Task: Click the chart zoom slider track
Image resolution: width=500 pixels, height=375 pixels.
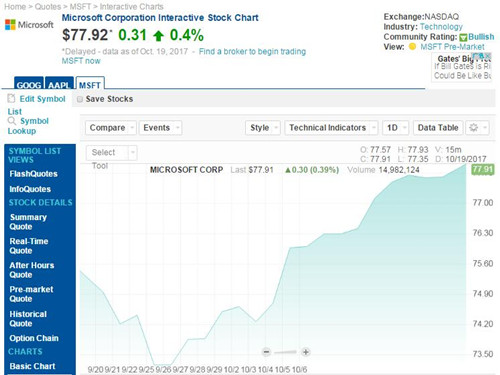Action: [286, 352]
